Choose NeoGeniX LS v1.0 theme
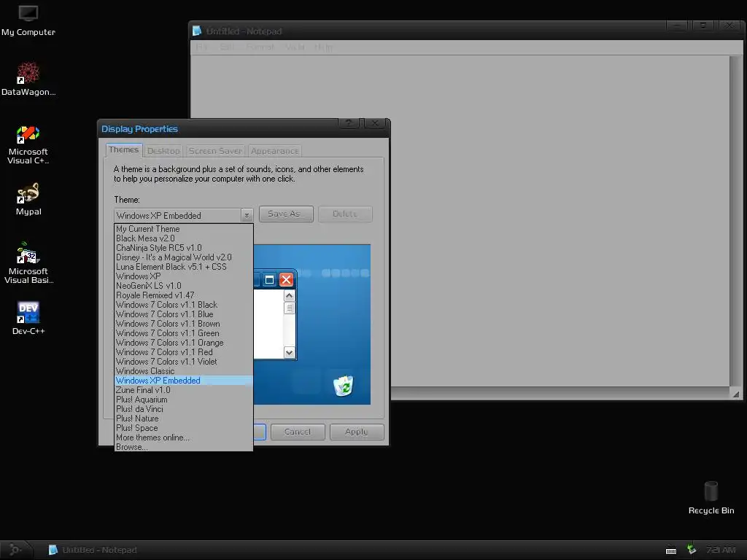 [x=183, y=286]
